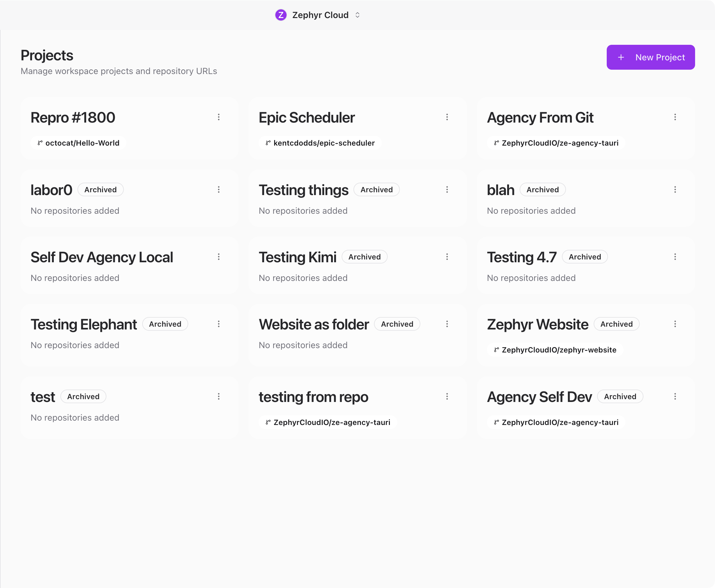This screenshot has width=715, height=588.
Task: Open the Zephyr Website card options menu
Action: [x=675, y=324]
